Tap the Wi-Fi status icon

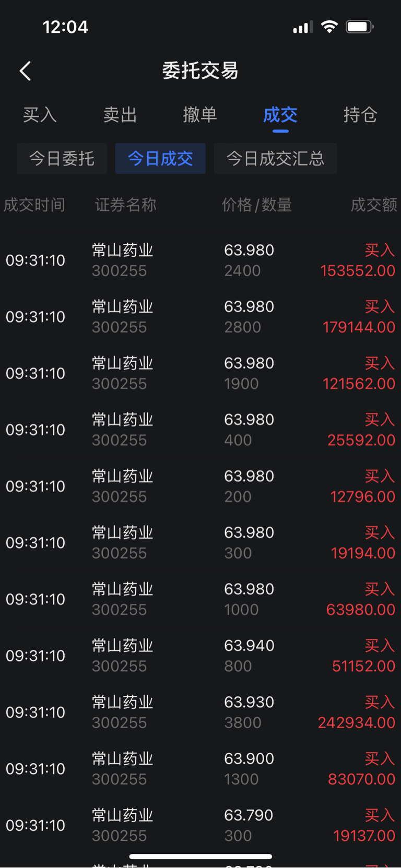point(329,27)
